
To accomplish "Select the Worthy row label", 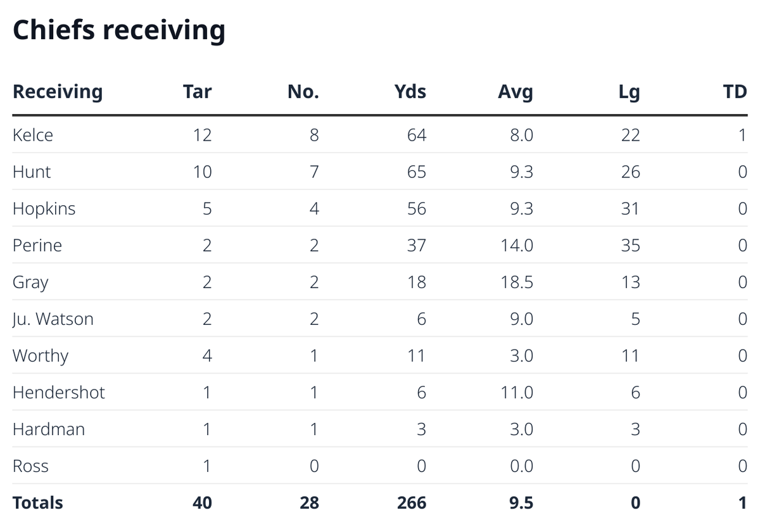I will [41, 355].
